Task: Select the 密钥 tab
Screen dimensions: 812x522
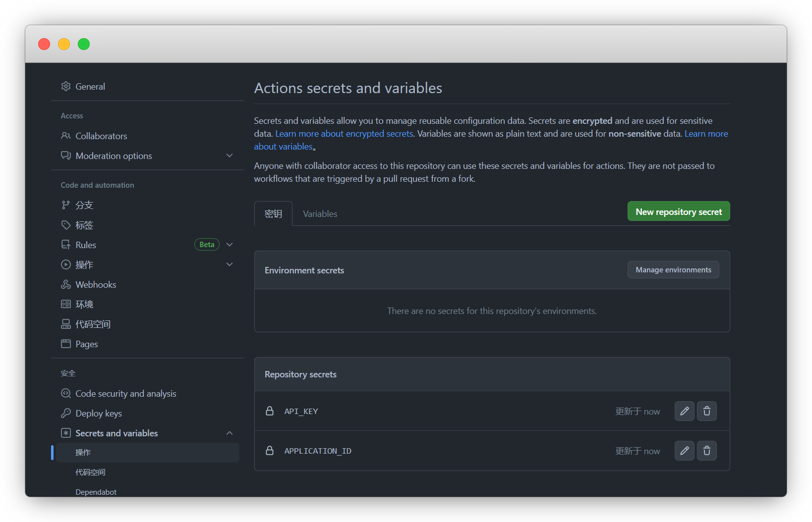Action: (273, 213)
